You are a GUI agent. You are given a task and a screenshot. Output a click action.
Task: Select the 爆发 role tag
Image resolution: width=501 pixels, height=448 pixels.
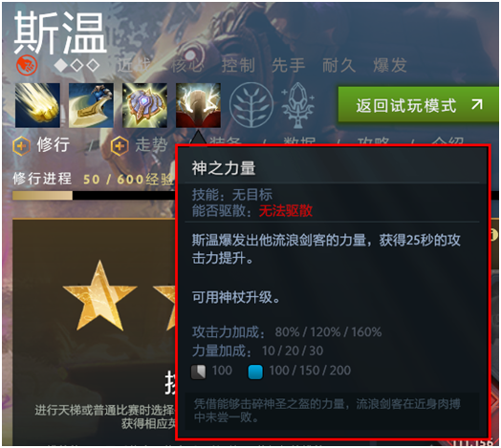tap(389, 65)
